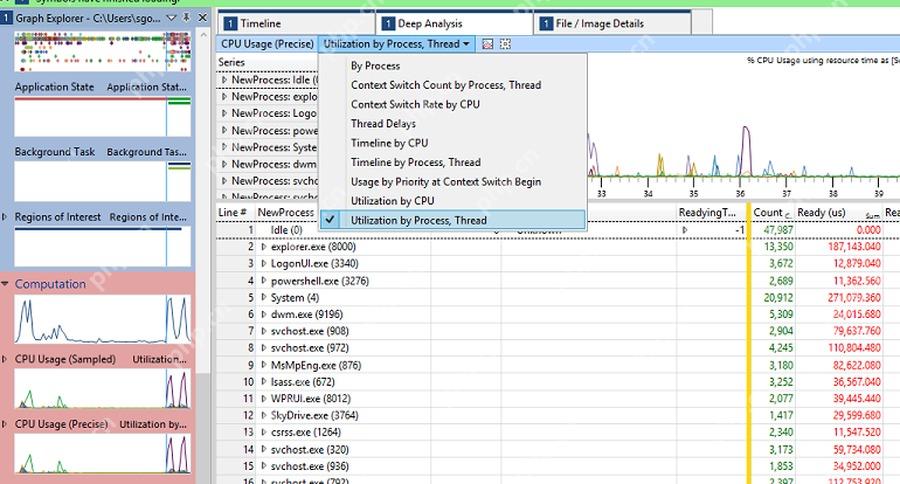Viewport: 900px width, 484px height.
Task: Click Application State graph thumbnail
Action: 103,117
